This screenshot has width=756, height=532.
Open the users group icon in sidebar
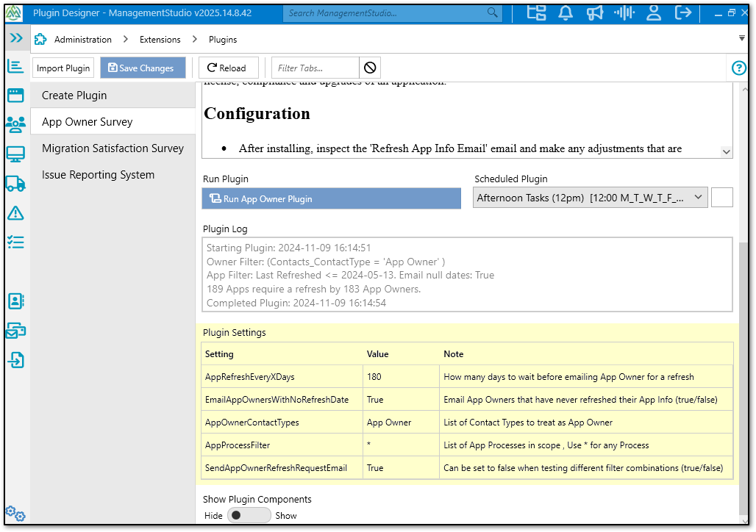tap(15, 124)
